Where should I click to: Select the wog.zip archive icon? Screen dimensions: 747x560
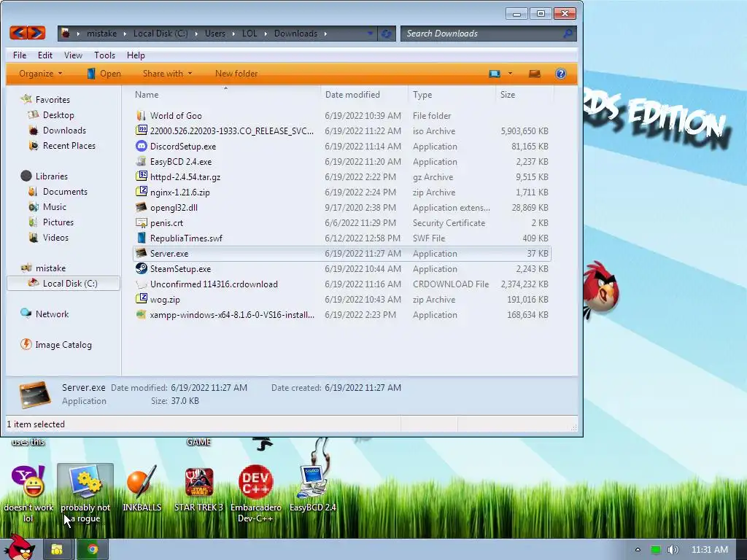tap(141, 299)
